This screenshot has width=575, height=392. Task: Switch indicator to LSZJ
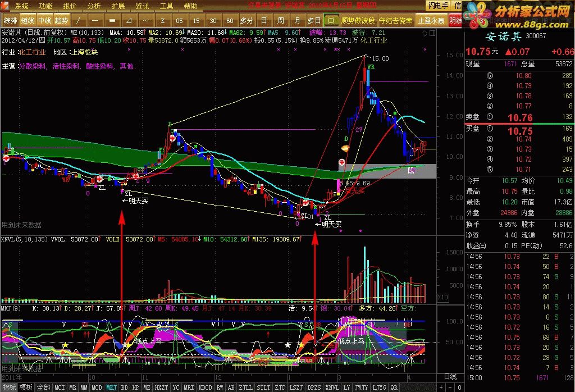click(296, 388)
